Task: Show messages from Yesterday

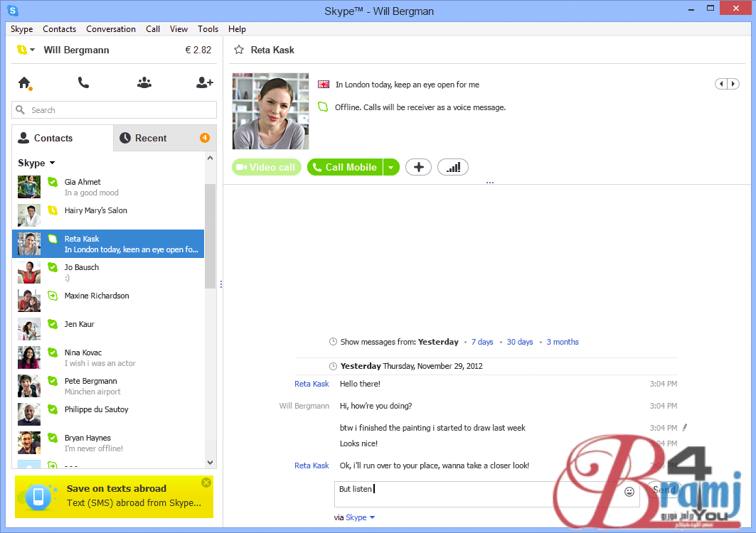Action: (x=438, y=342)
